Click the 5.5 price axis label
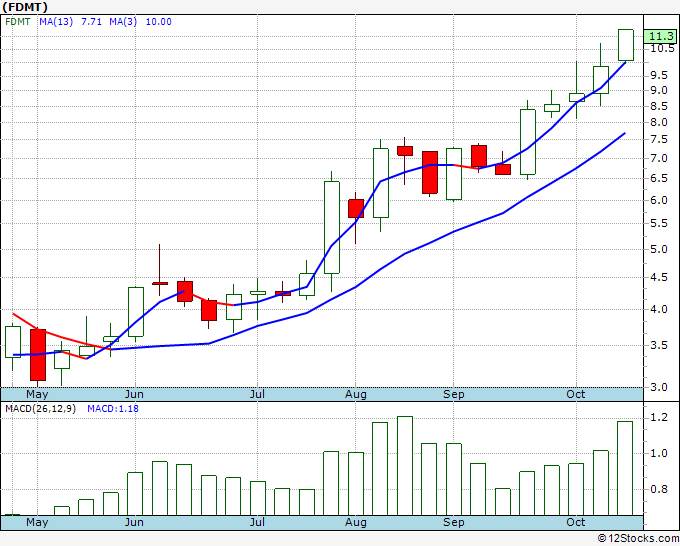Viewport: 680px width, 546px height. click(x=659, y=224)
